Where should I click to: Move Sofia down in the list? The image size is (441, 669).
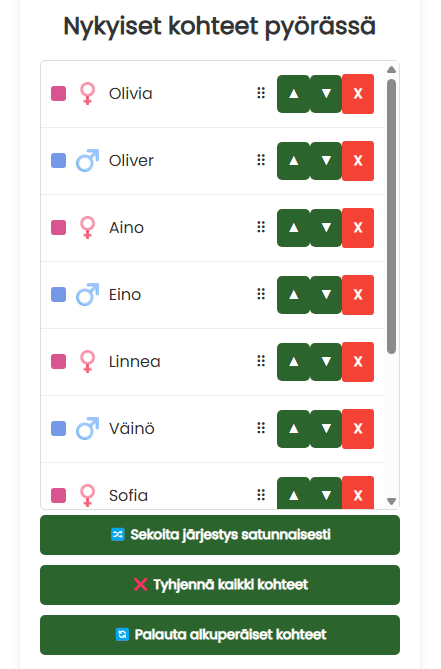[326, 493]
